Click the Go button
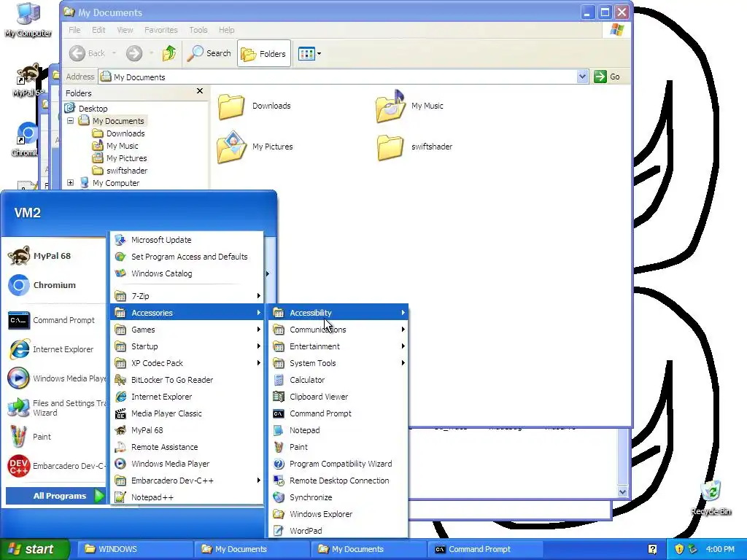Image resolution: width=747 pixels, height=560 pixels. point(607,77)
